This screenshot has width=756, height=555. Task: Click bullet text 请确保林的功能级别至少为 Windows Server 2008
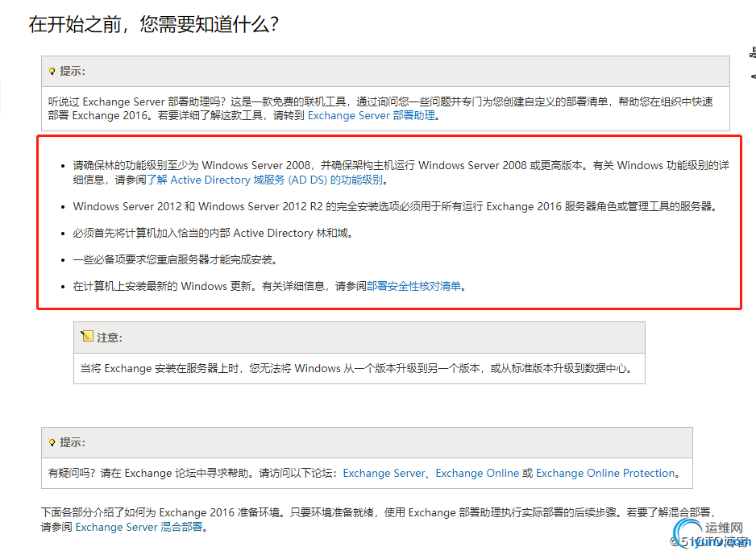[x=191, y=165]
